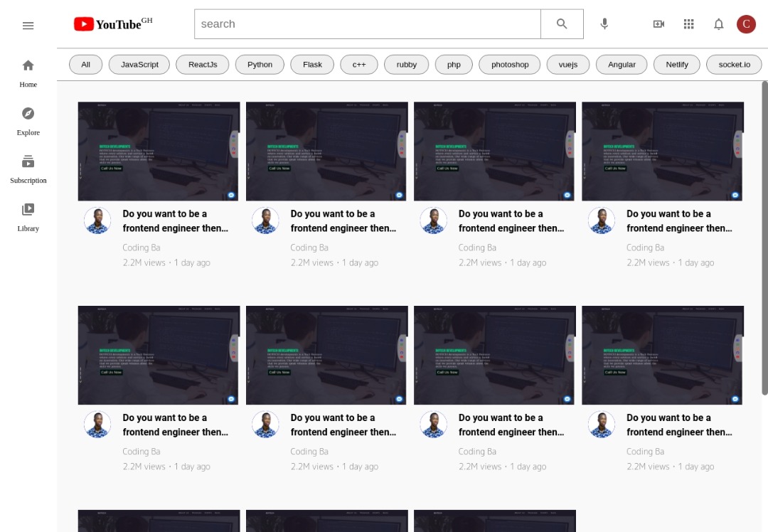The width and height of the screenshot is (768, 532).
Task: Open title of third top-row video
Action: click(x=511, y=221)
